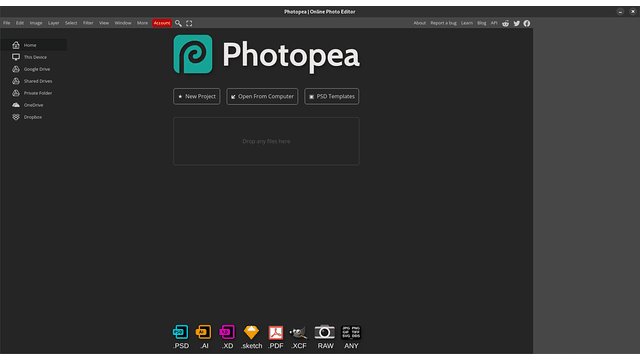Open the Layer menu
This screenshot has width=640, height=360.
[x=53, y=23]
